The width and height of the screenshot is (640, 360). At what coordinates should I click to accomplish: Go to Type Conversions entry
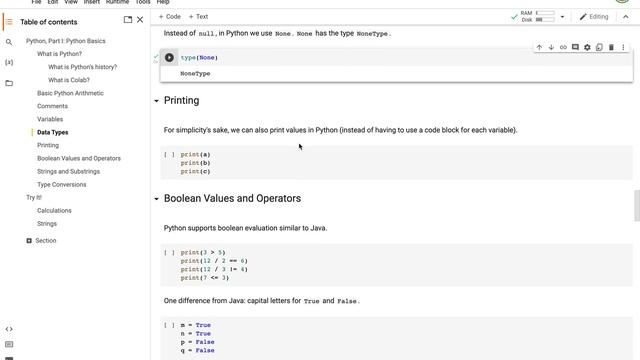[x=62, y=184]
